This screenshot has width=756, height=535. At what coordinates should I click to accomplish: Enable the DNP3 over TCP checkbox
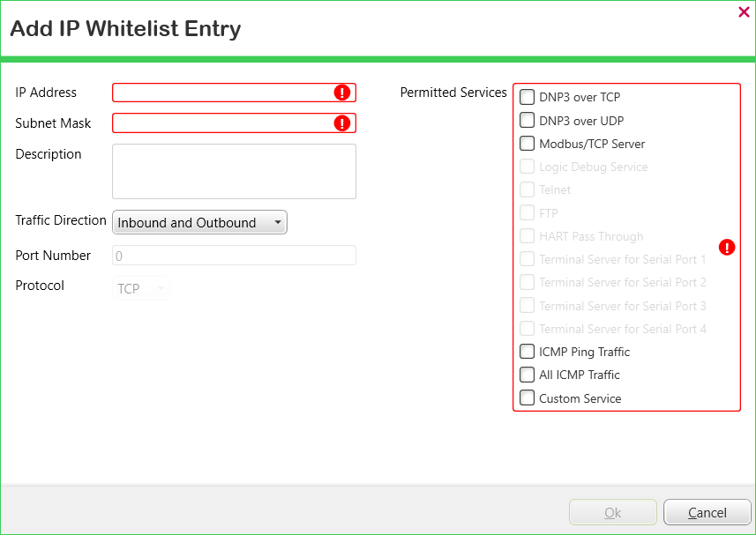click(528, 97)
